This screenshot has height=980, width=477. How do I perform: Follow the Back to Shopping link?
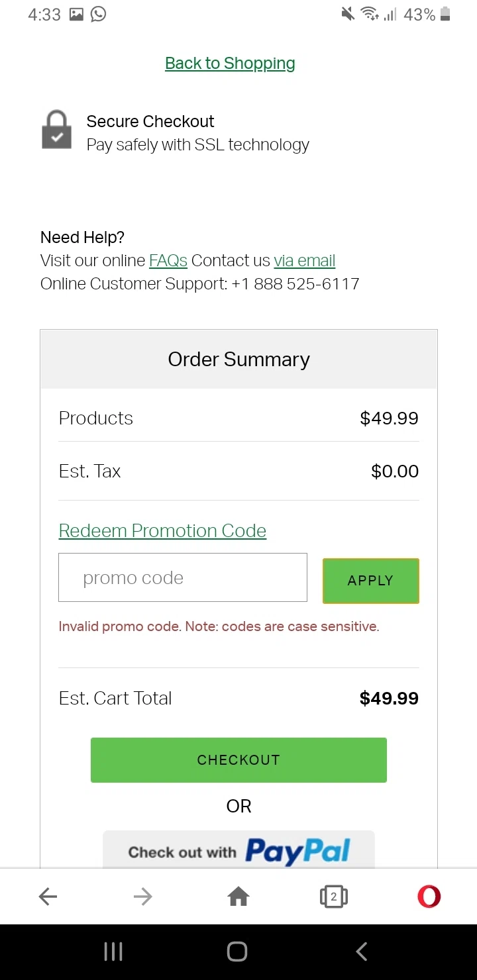[230, 64]
